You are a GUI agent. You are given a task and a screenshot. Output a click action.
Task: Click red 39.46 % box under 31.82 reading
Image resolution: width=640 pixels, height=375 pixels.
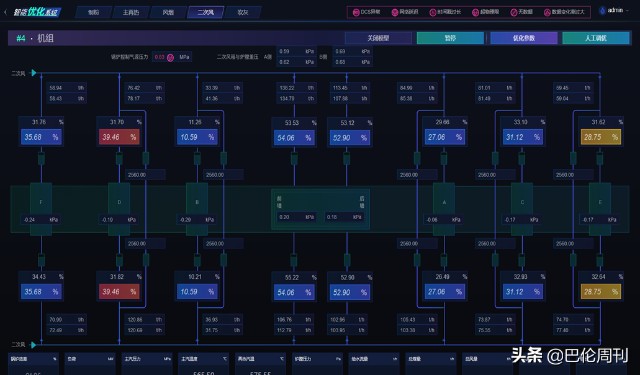tap(119, 292)
